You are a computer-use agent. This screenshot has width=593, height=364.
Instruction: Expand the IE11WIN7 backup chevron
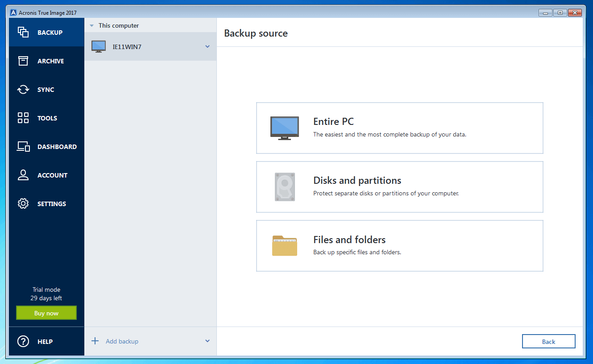coord(207,46)
